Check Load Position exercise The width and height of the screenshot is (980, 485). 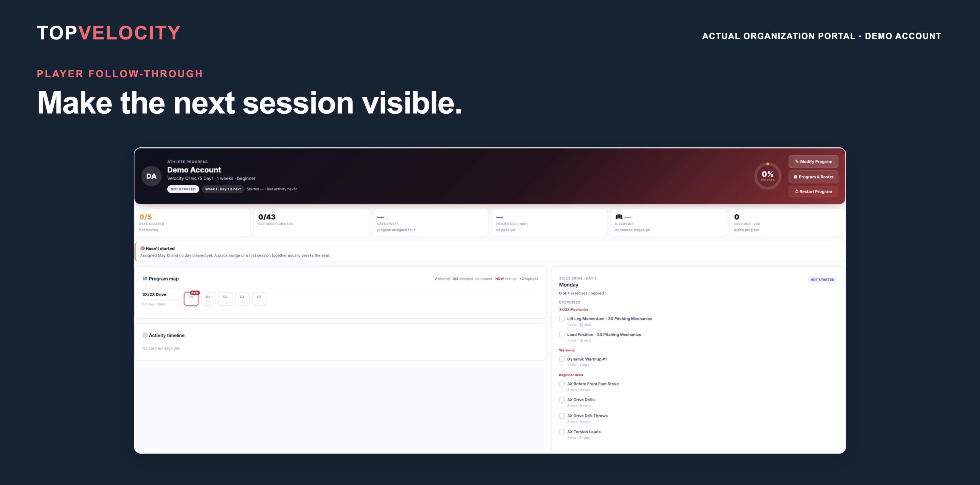[x=562, y=335]
